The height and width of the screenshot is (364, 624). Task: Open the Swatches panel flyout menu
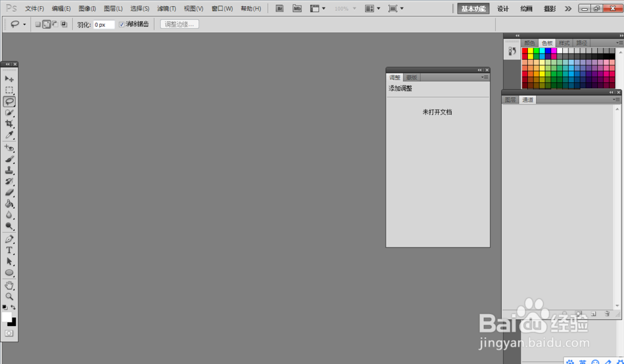[x=620, y=42]
